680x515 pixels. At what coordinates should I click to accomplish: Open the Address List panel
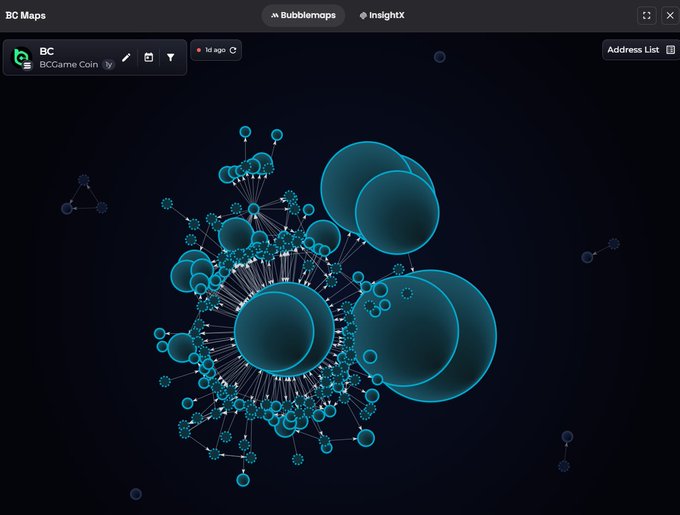coord(641,50)
